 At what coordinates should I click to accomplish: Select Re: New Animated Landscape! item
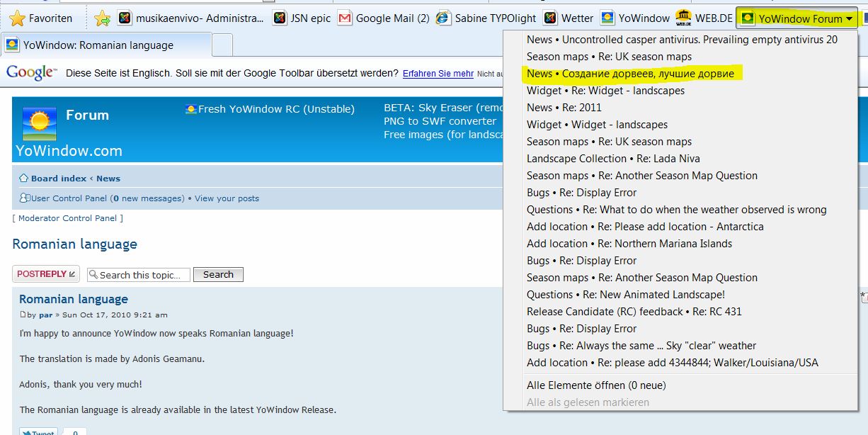(626, 295)
